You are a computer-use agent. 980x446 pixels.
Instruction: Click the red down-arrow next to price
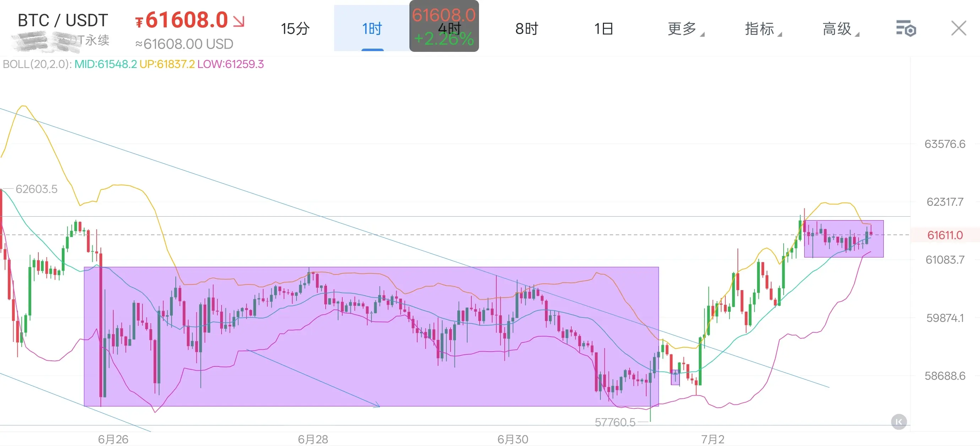pyautogui.click(x=239, y=21)
